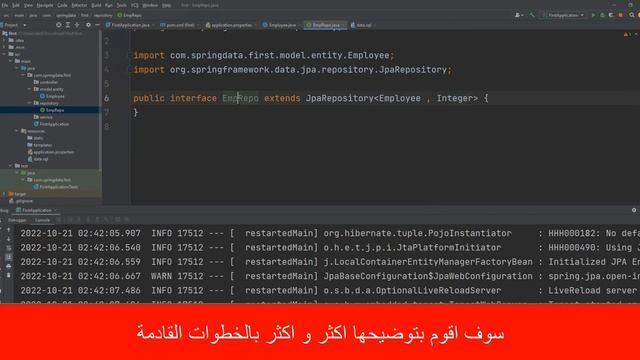The width and height of the screenshot is (640, 360).
Task: Select the controller package in tree
Action: click(45, 82)
